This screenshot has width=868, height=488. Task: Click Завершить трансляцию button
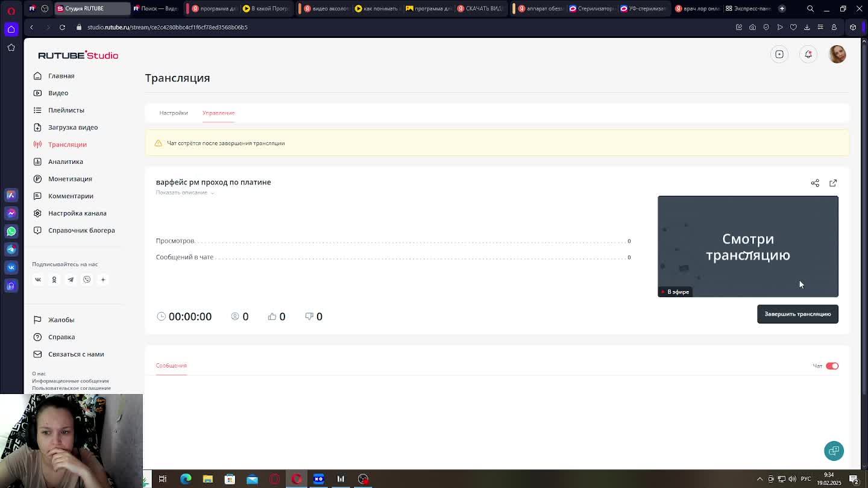coord(797,314)
